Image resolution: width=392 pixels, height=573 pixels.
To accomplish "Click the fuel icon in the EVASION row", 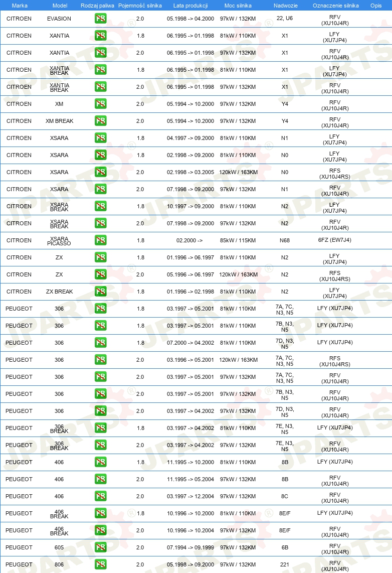I will [x=100, y=18].
